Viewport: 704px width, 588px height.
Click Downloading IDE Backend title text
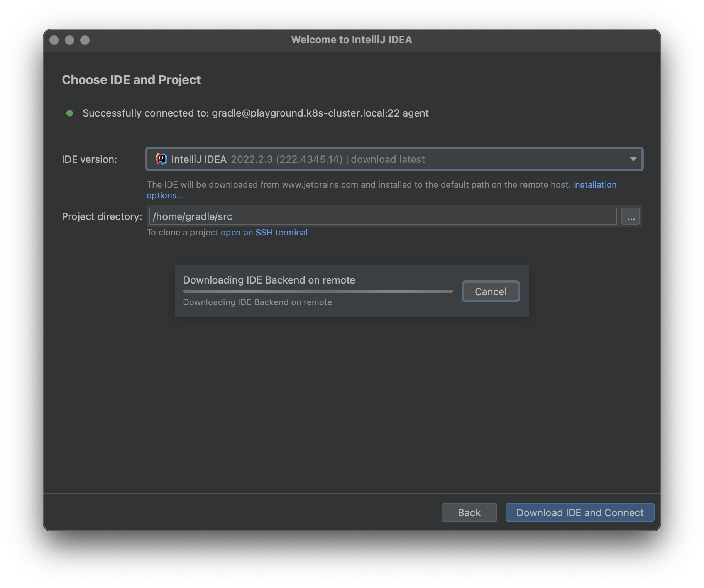[x=269, y=280]
